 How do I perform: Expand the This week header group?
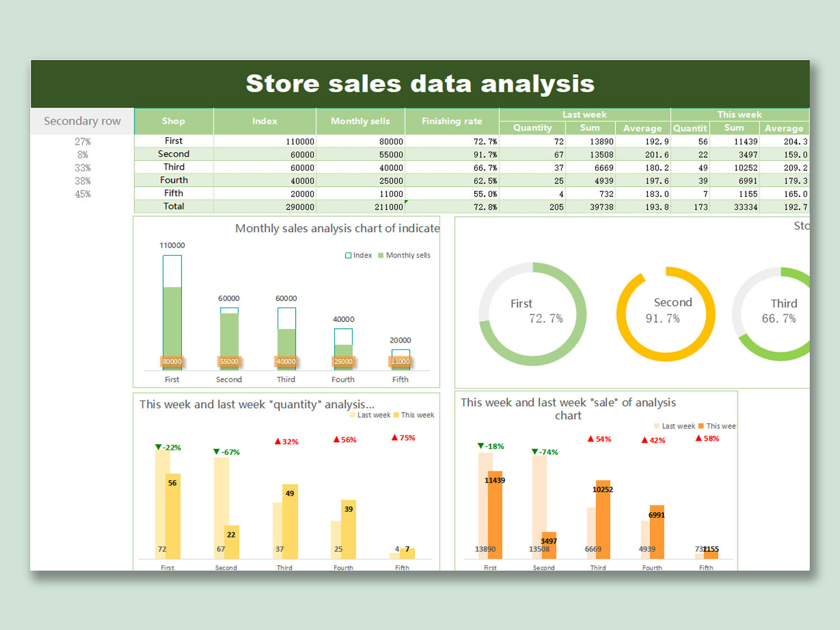(739, 114)
